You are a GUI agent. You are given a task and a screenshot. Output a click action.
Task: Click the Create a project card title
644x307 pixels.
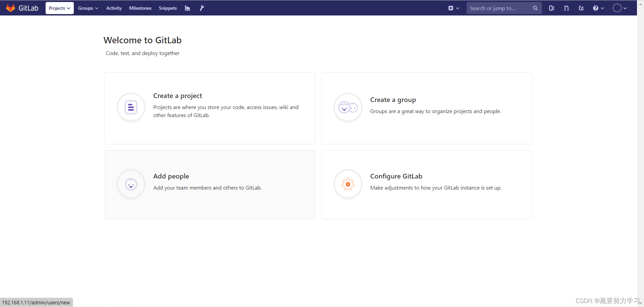177,96
